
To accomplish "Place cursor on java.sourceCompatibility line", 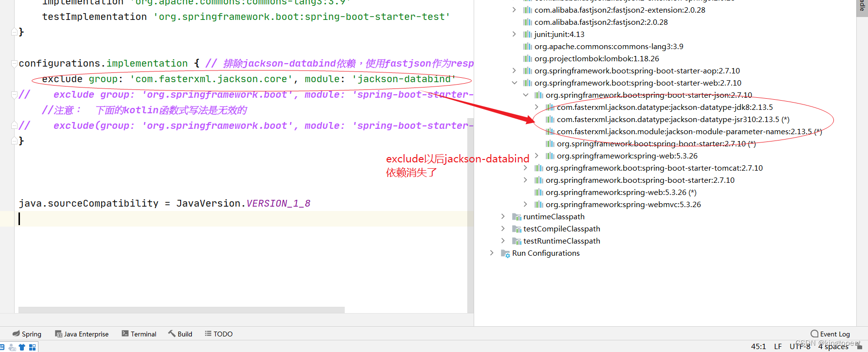I will 165,203.
